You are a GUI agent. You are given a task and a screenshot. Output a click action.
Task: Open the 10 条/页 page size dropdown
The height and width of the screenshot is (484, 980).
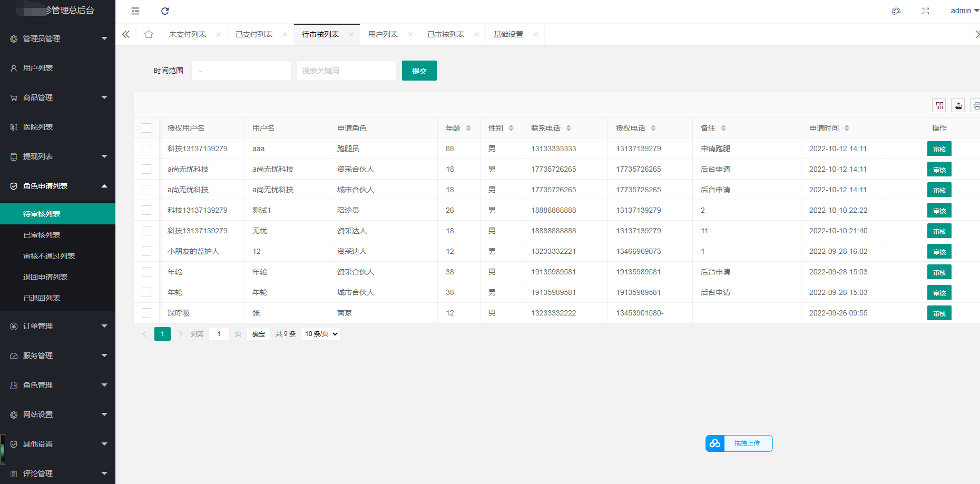(x=320, y=334)
